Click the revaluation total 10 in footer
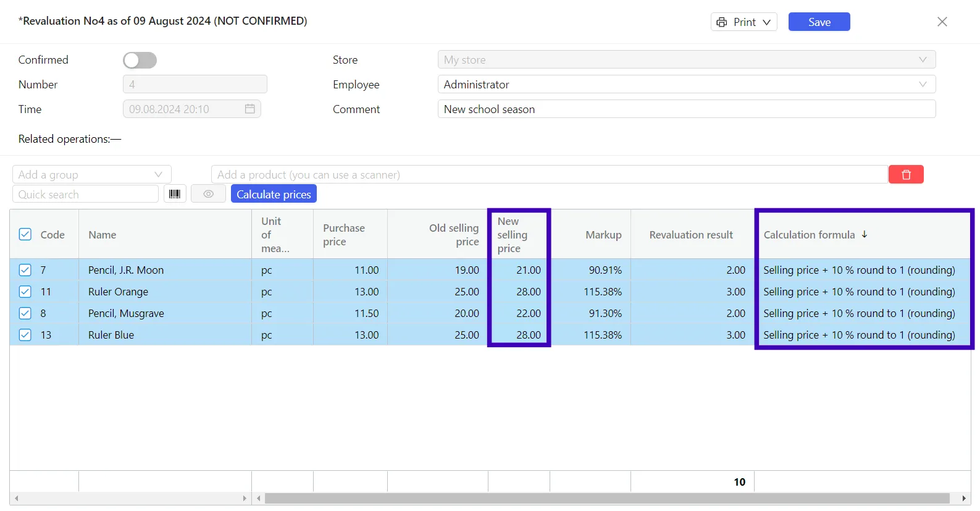The height and width of the screenshot is (511, 980). (x=739, y=481)
